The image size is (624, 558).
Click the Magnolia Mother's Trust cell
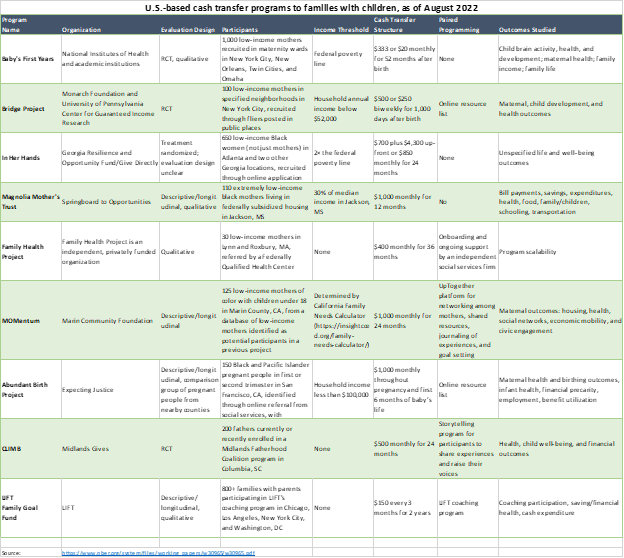coord(30,201)
